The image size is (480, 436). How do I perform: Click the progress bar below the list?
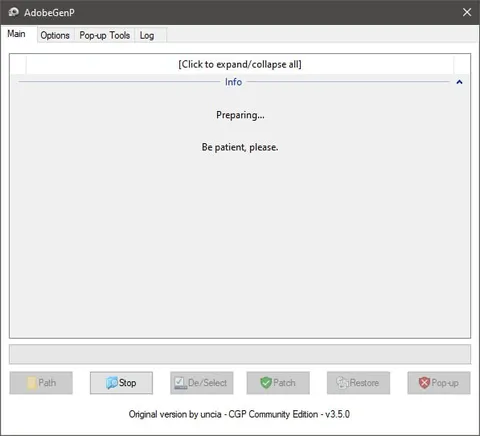click(240, 354)
